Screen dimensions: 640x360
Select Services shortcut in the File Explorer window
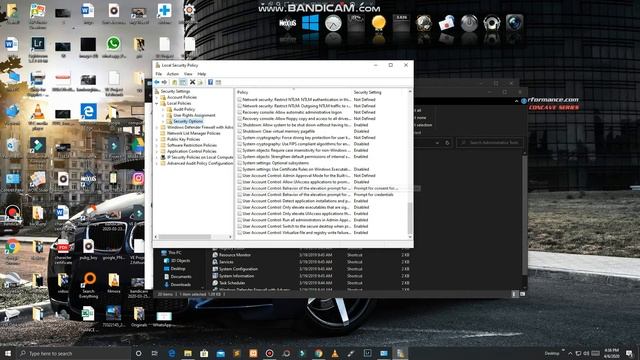[x=226, y=262]
